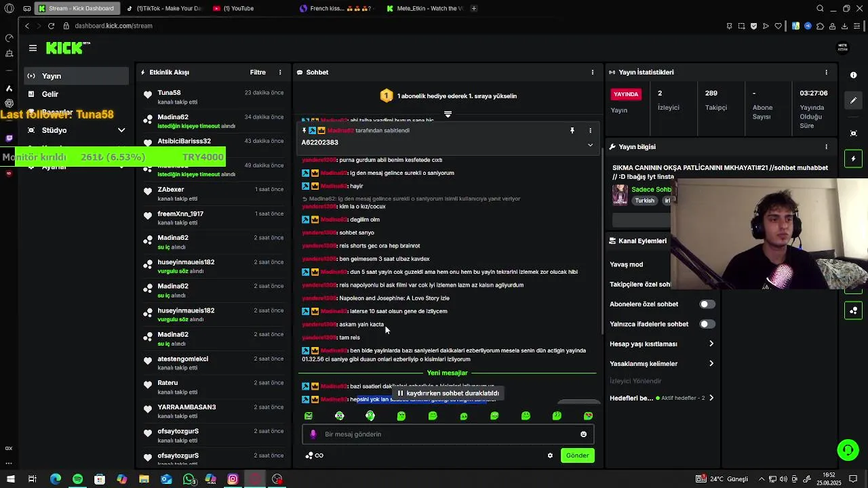This screenshot has width=868, height=488.
Task: Toggle Yalnızca ifadelerle sohbet switch
Action: (x=707, y=324)
